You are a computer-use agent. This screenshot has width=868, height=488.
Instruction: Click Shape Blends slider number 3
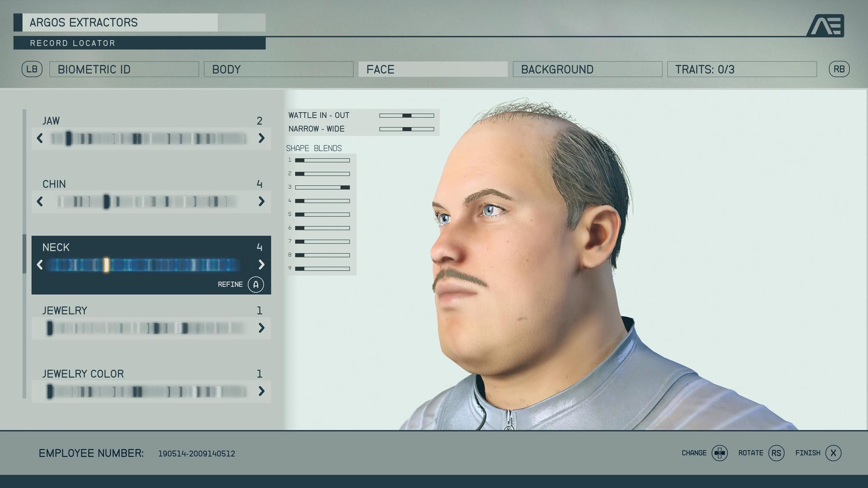(x=322, y=187)
